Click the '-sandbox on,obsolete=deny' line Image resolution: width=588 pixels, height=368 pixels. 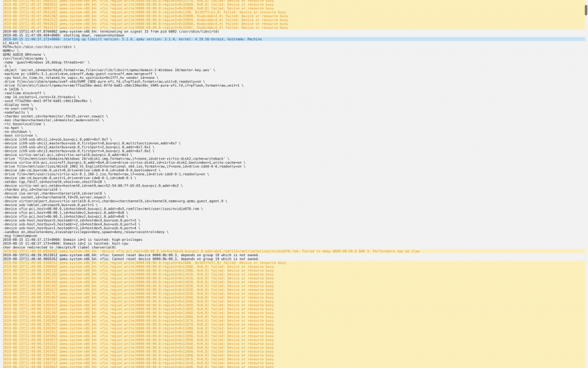pyautogui.click(x=86, y=231)
